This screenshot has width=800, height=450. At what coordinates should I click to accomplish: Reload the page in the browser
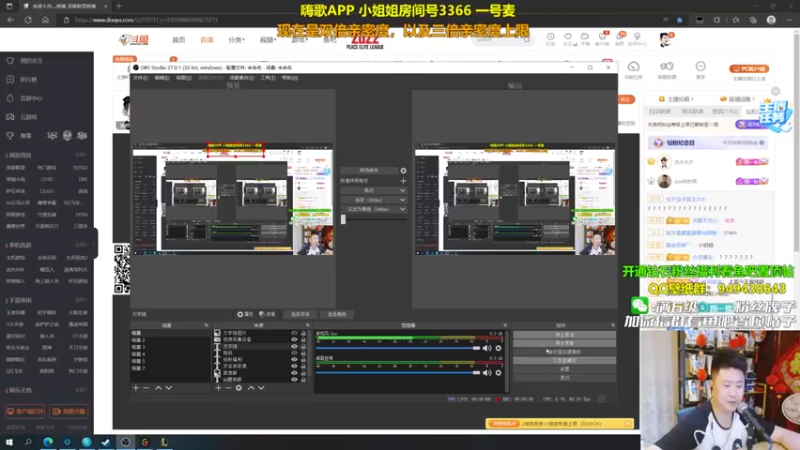[x=28, y=20]
